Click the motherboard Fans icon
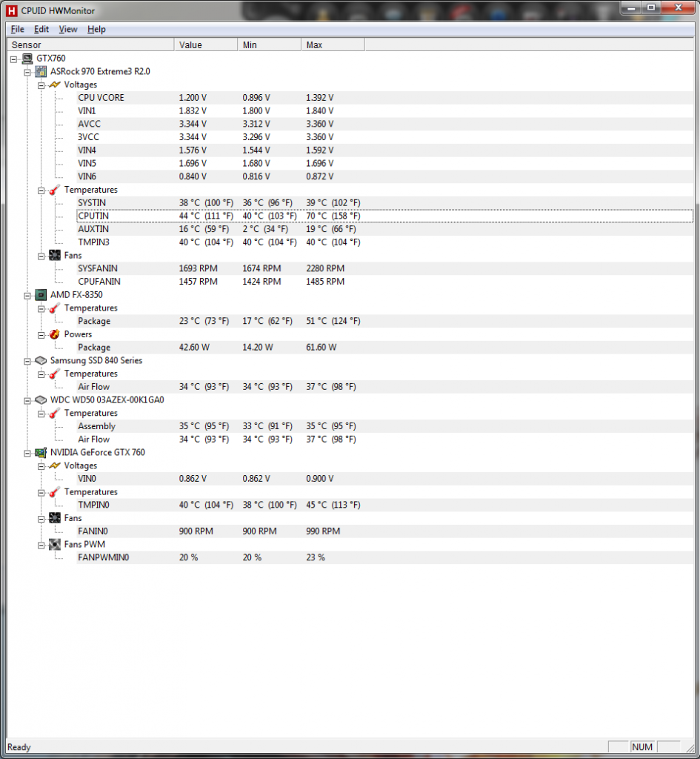Image resolution: width=700 pixels, height=759 pixels. [x=55, y=255]
